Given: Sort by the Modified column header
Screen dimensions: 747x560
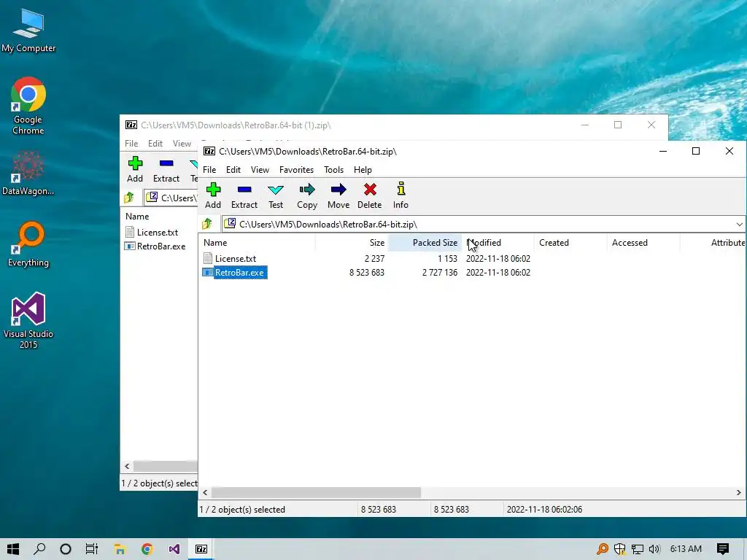Looking at the screenshot, I should [x=498, y=242].
